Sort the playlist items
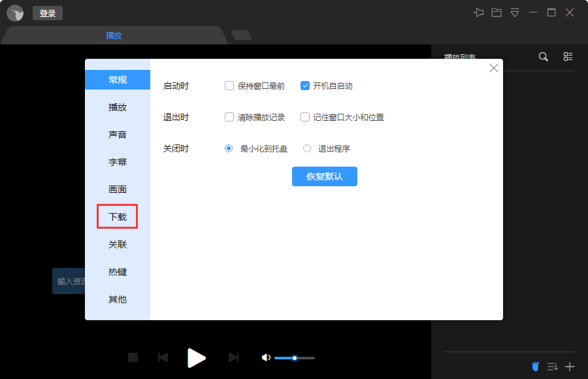 point(552,367)
